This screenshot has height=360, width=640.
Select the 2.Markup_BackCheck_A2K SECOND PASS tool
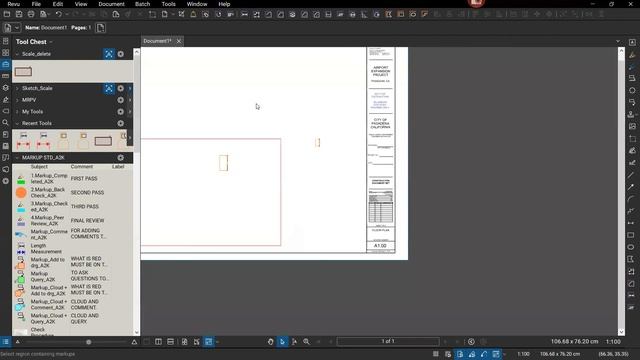[72, 192]
